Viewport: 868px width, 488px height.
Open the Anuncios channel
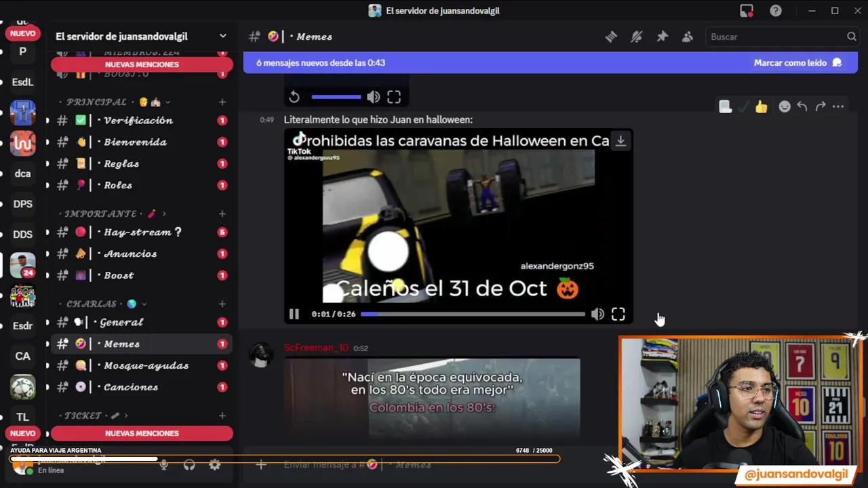[142, 253]
